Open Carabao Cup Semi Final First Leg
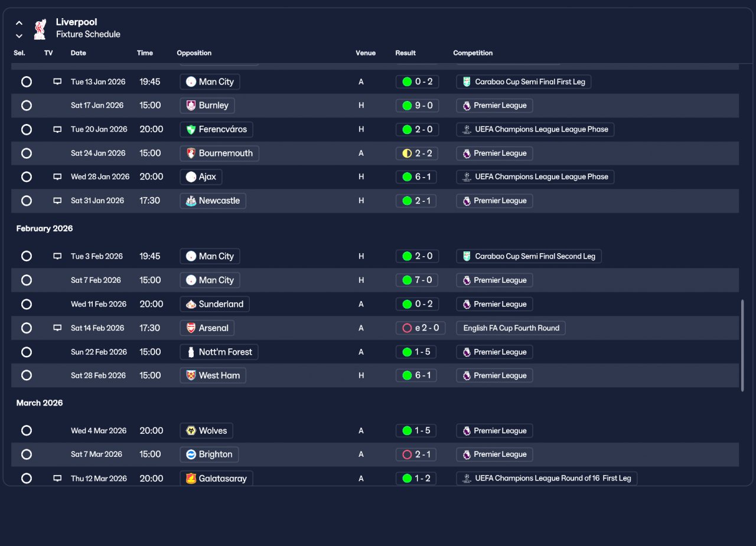The width and height of the screenshot is (756, 546). click(x=523, y=81)
